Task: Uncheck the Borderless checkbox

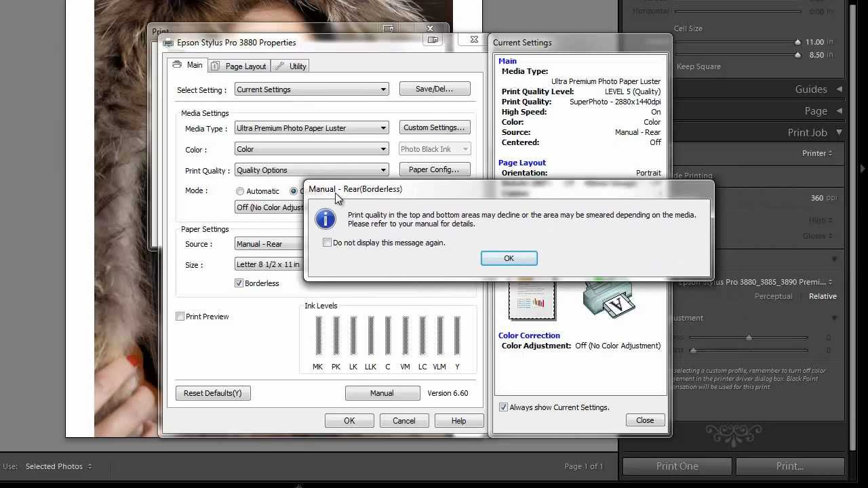Action: [x=239, y=283]
